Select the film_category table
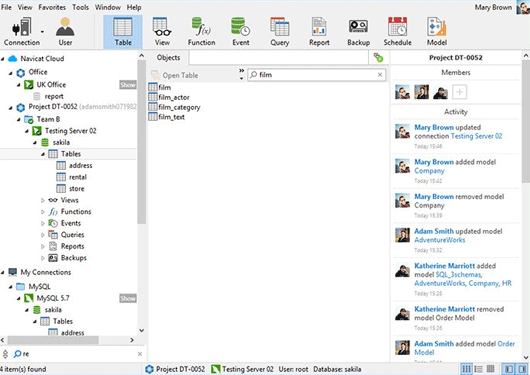 174,107
